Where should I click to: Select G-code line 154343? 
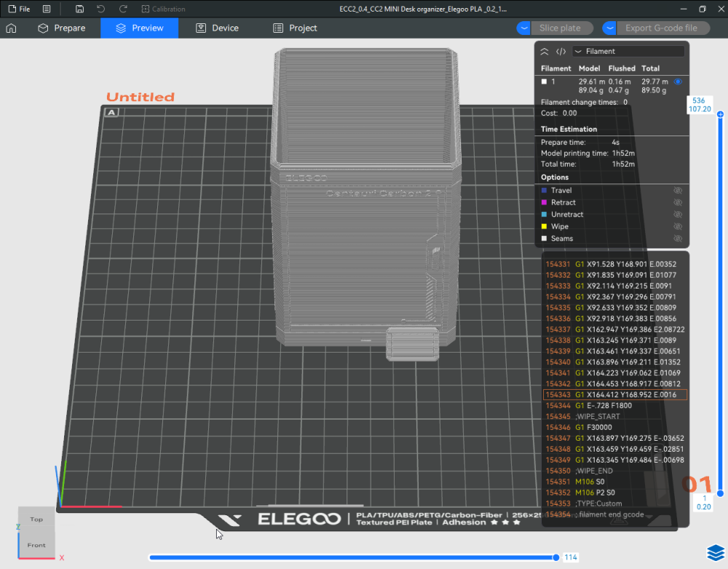[x=614, y=395]
